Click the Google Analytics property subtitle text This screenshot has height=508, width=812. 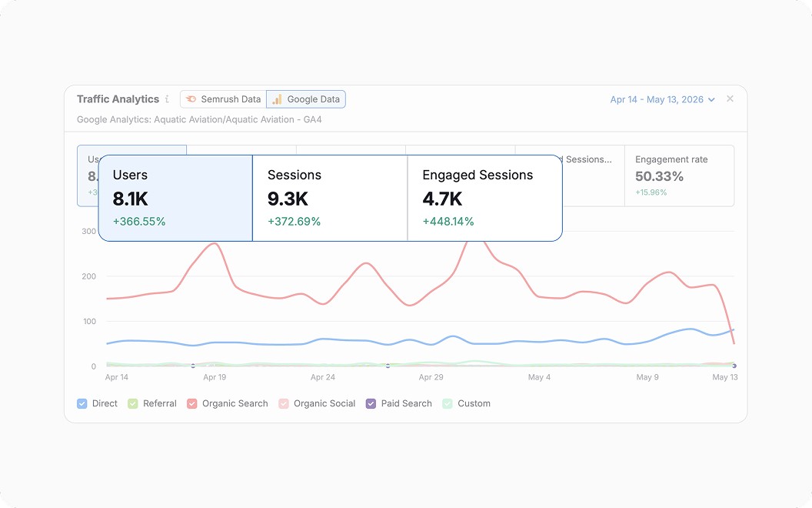199,120
